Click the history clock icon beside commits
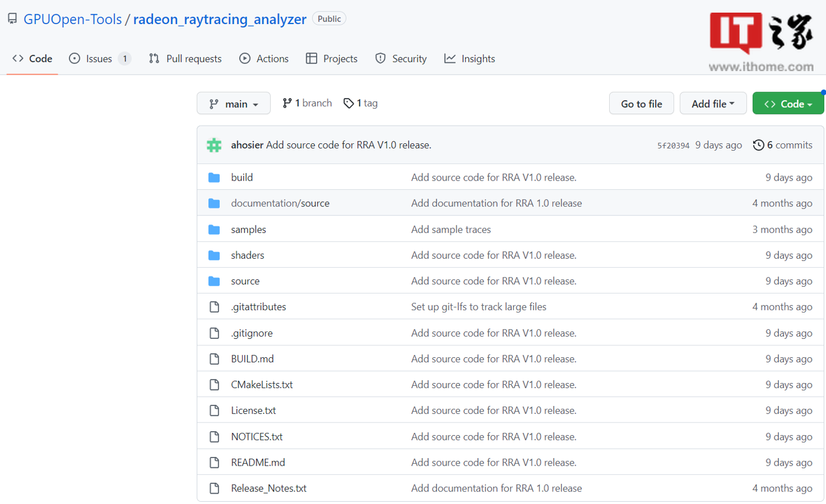 click(758, 145)
